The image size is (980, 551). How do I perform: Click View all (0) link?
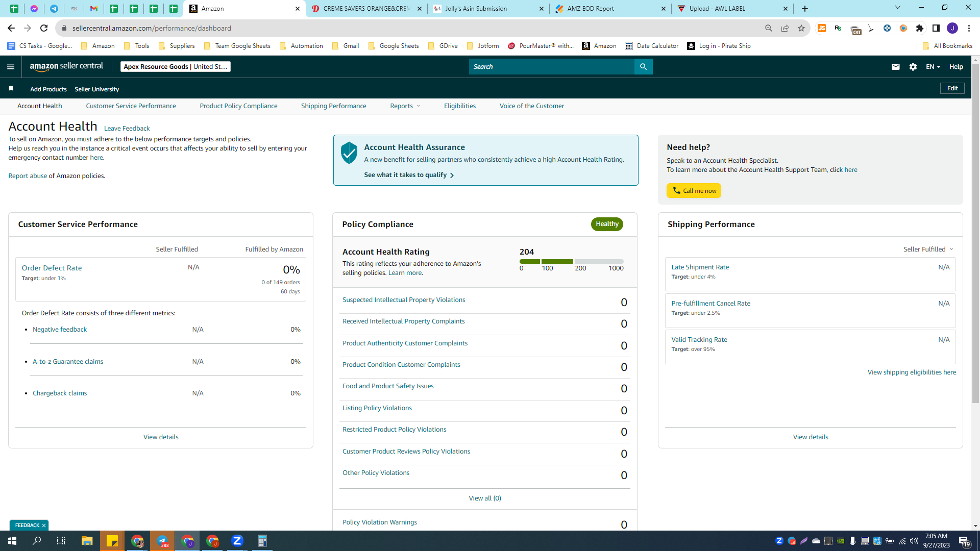485,498
